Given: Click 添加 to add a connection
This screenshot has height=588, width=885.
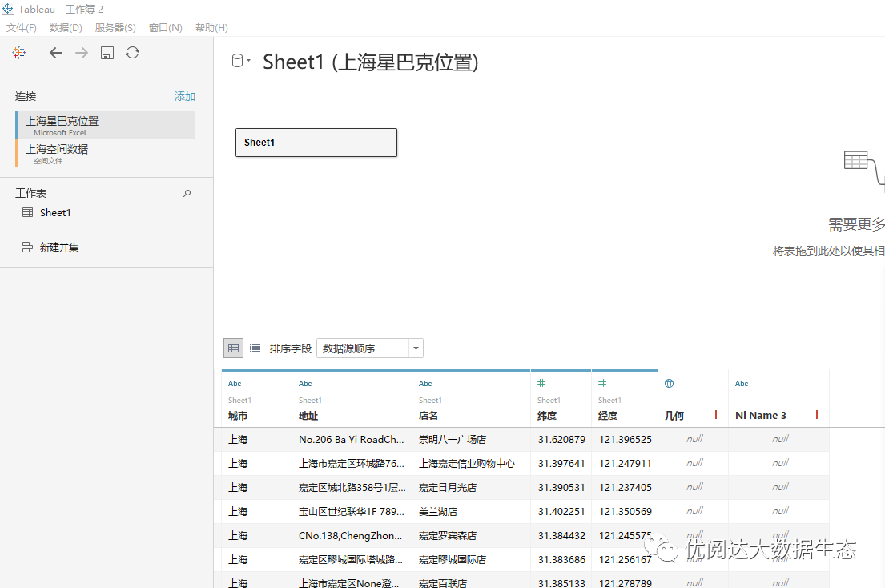Looking at the screenshot, I should click(184, 96).
